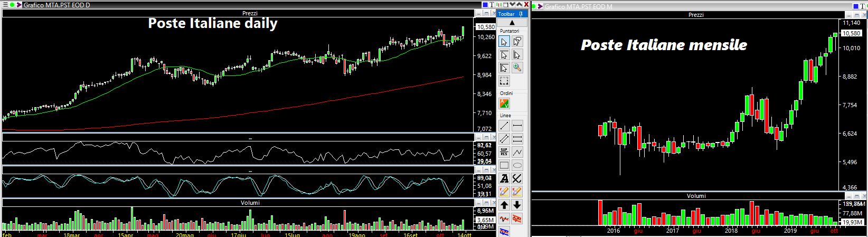The height and width of the screenshot is (237, 868).
Task: Click the red-black wave chart icon
Action: click(504, 218)
